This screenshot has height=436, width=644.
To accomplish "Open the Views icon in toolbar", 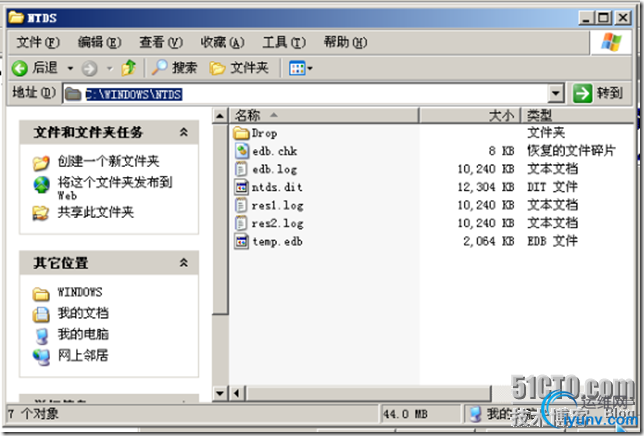I will tap(297, 68).
